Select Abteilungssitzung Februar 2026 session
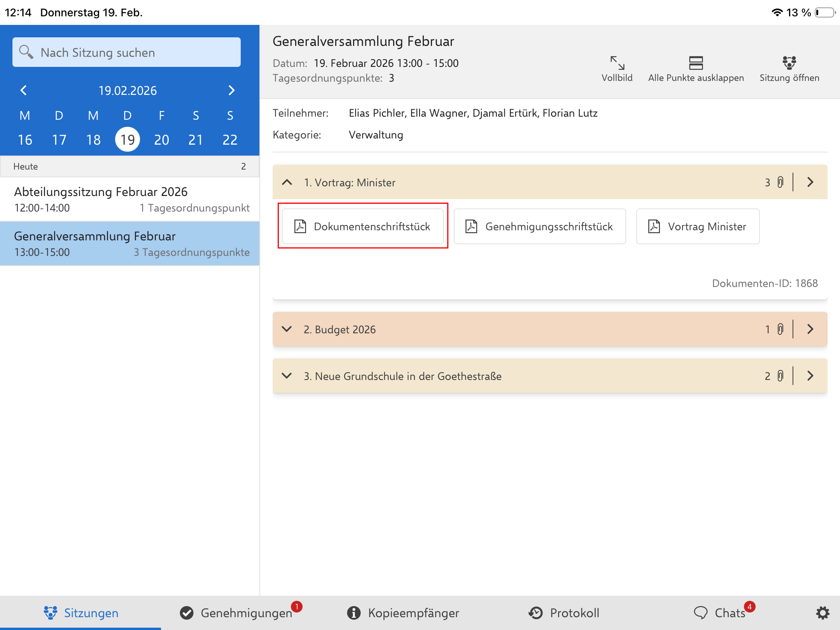 [x=129, y=199]
